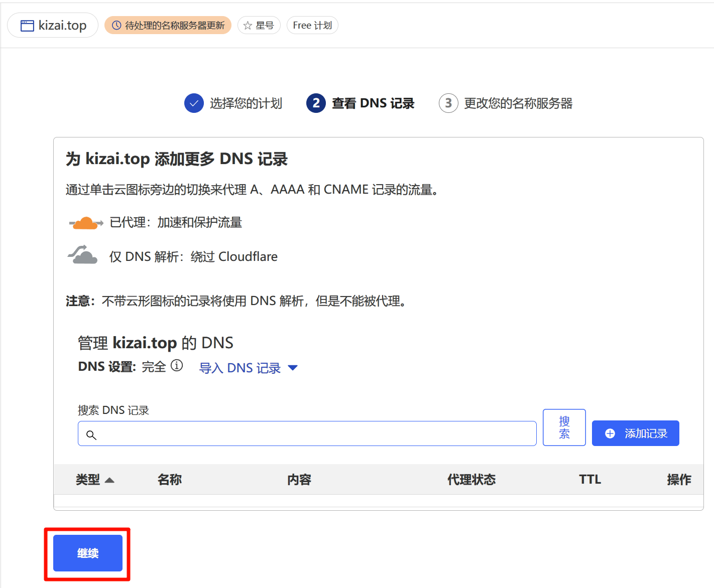The image size is (714, 588).
Task: Click the 代理状态 column header
Action: pos(471,480)
